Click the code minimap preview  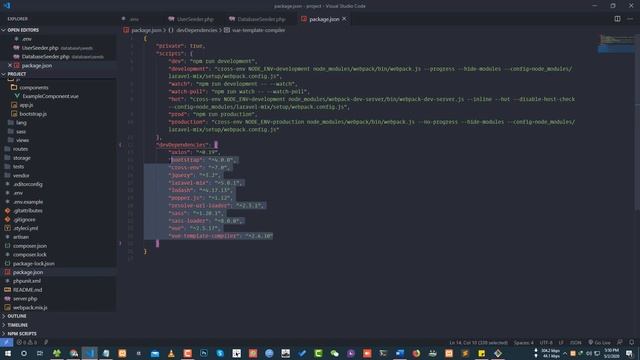(616, 44)
